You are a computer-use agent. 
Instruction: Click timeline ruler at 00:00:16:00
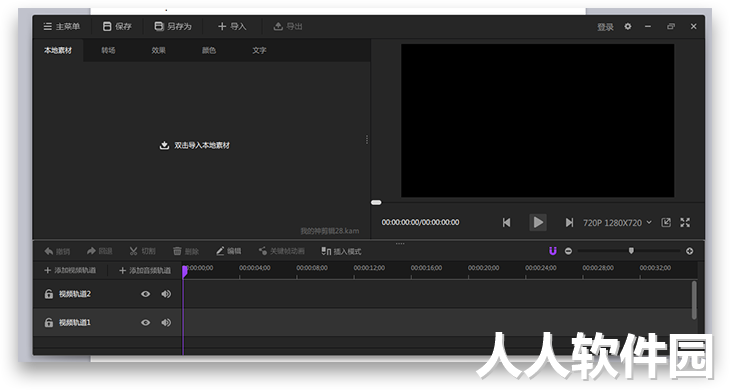(426, 268)
